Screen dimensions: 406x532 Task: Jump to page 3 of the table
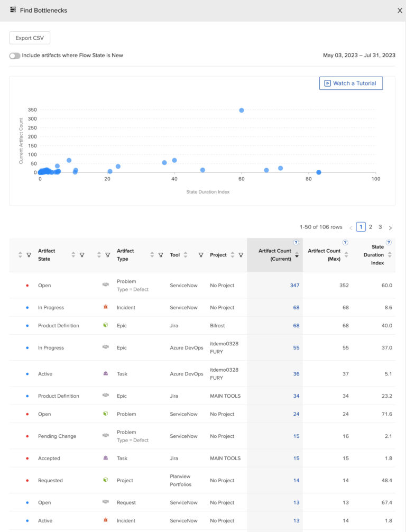click(380, 227)
